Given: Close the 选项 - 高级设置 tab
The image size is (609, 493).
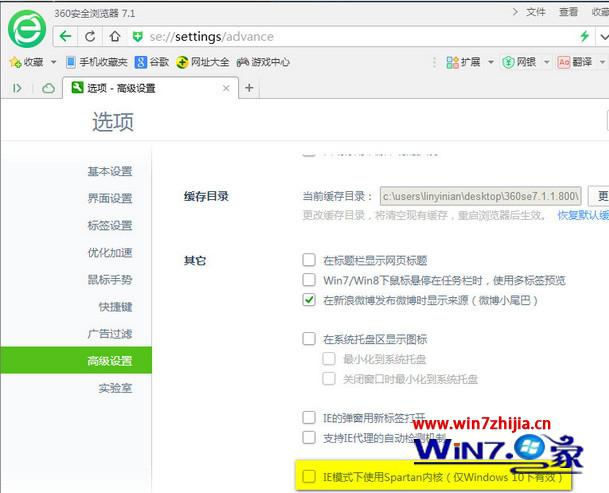Looking at the screenshot, I should click(226, 88).
